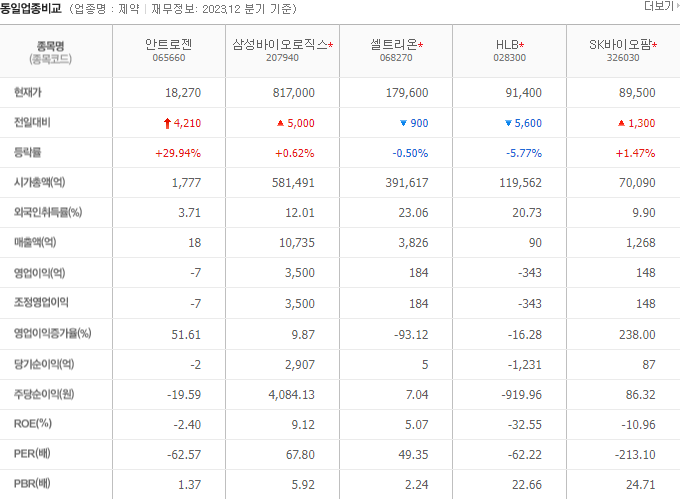
Task: Click the 외국인취득률(%) row label
Action: (48, 212)
